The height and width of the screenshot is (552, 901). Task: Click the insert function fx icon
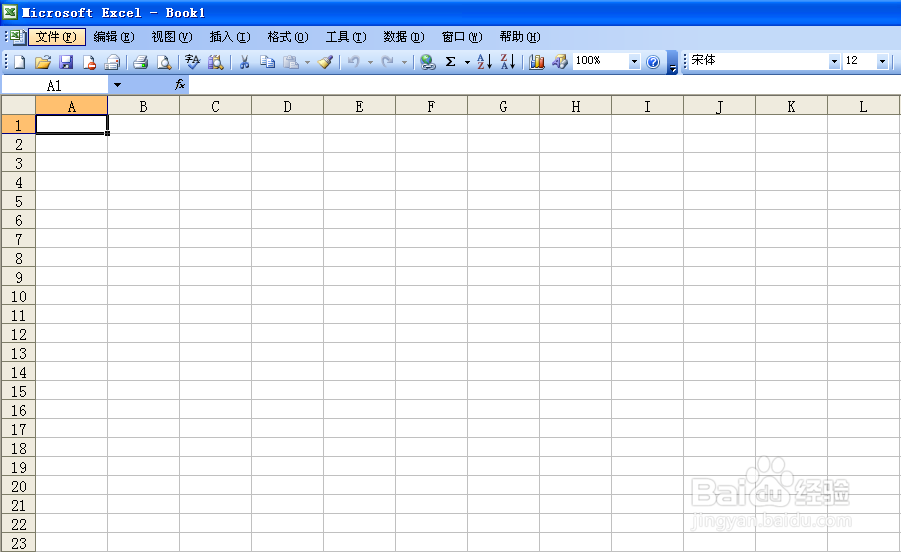click(x=180, y=85)
